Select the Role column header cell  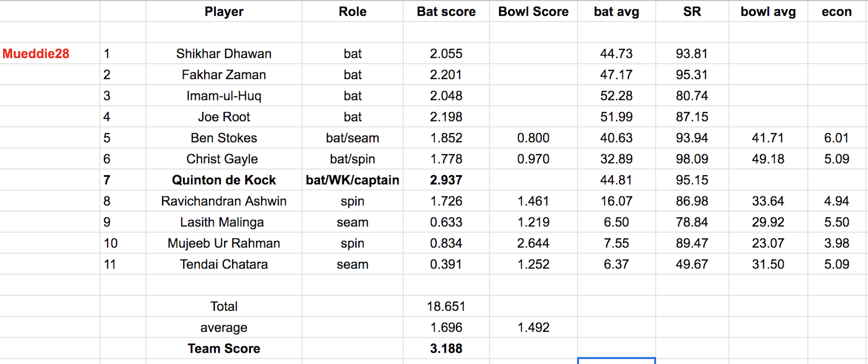point(352,12)
